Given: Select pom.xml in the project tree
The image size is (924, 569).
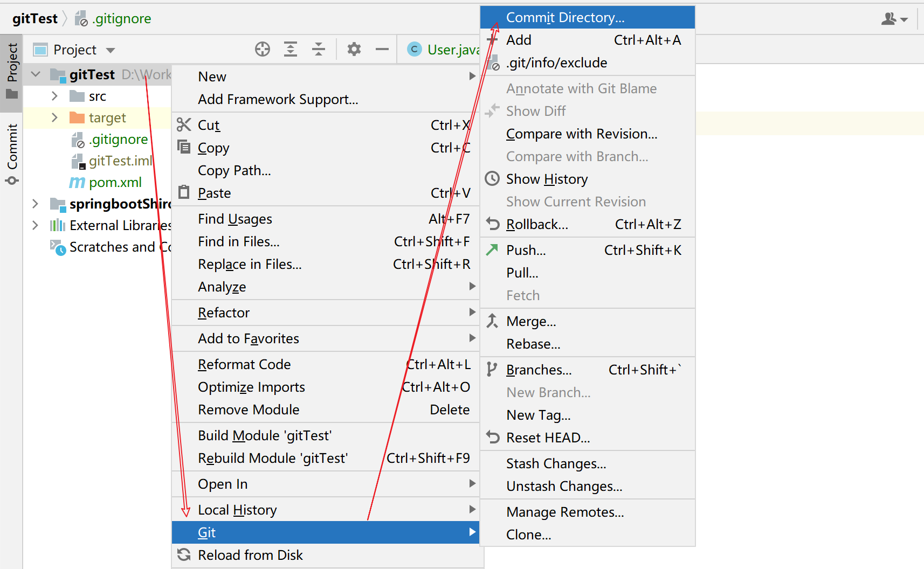Looking at the screenshot, I should [115, 183].
